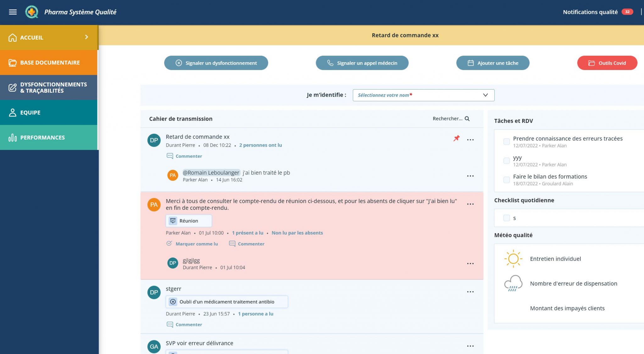This screenshot has width=644, height=354.
Task: Expand the Accueil menu chevron
Action: pos(86,37)
